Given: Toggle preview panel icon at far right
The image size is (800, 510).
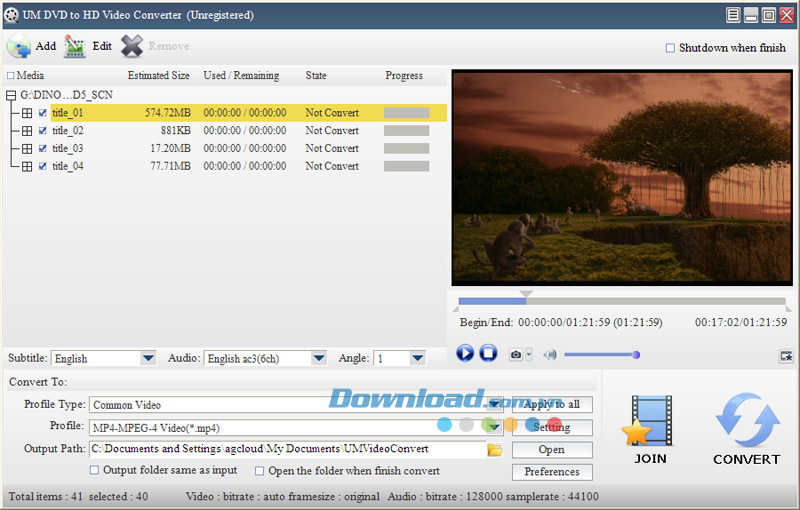Looking at the screenshot, I should click(786, 356).
